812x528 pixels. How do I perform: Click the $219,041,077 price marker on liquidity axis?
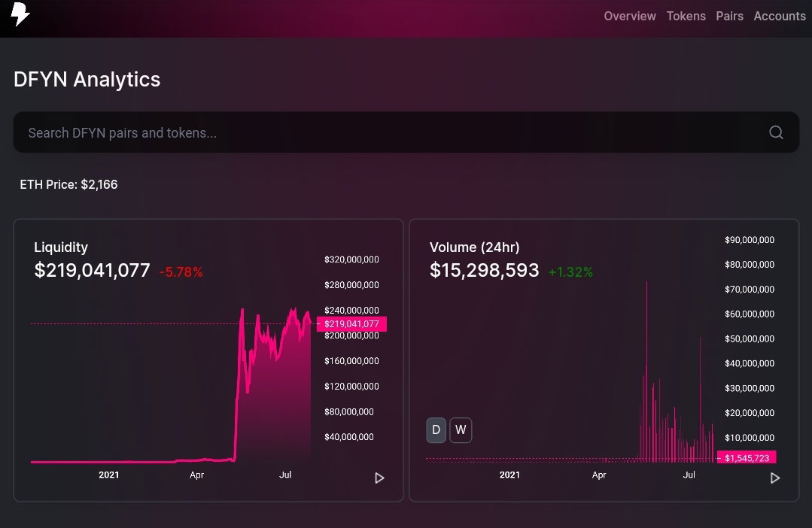click(351, 324)
